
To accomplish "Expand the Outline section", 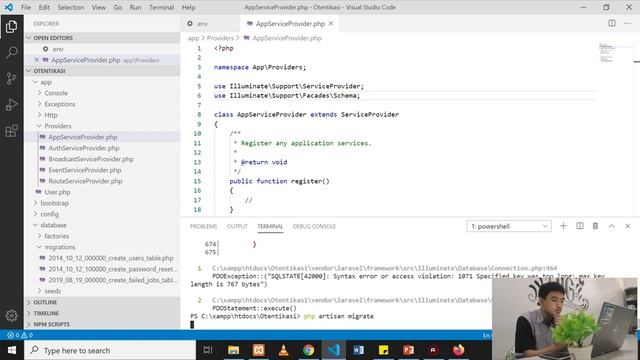I will (102, 302).
